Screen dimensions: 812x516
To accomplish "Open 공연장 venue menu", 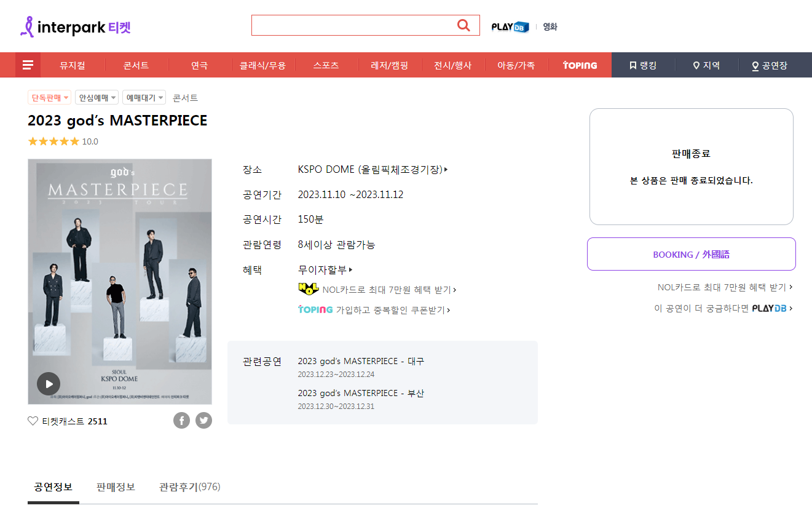I will (769, 65).
